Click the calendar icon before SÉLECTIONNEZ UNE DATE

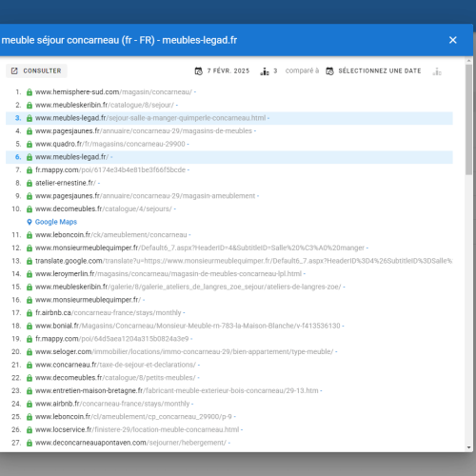click(329, 71)
